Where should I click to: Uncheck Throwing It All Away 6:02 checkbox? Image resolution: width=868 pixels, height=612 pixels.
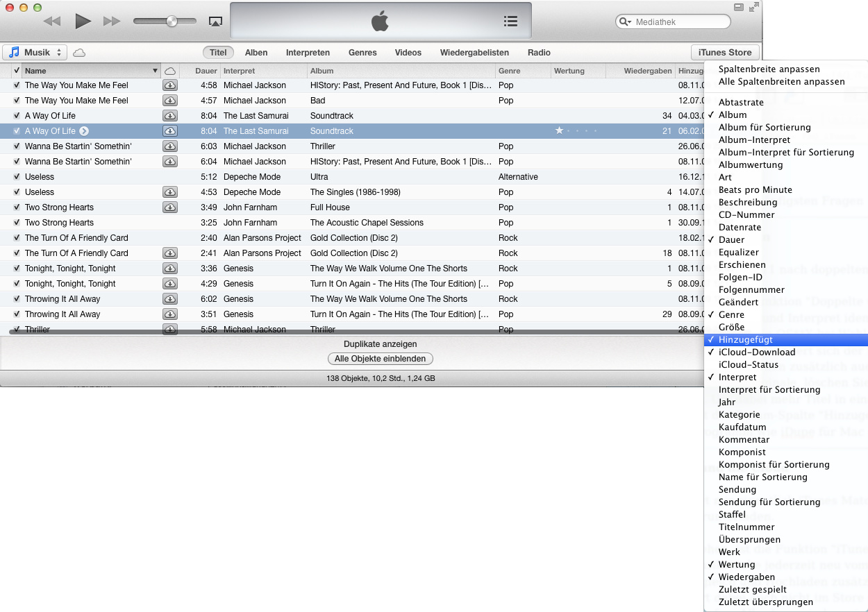(17, 299)
